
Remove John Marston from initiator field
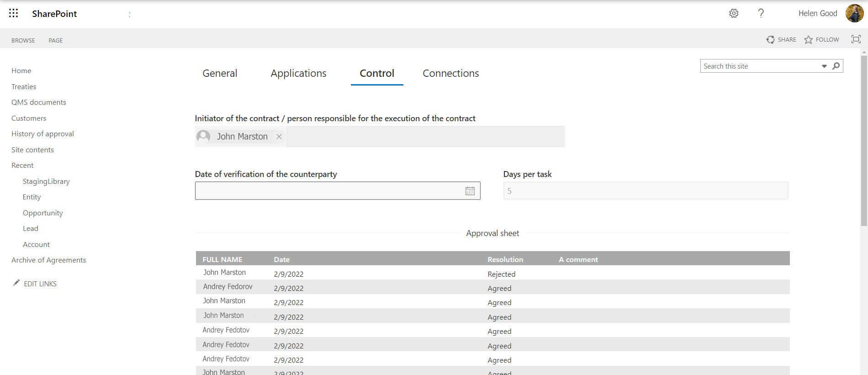coord(279,137)
